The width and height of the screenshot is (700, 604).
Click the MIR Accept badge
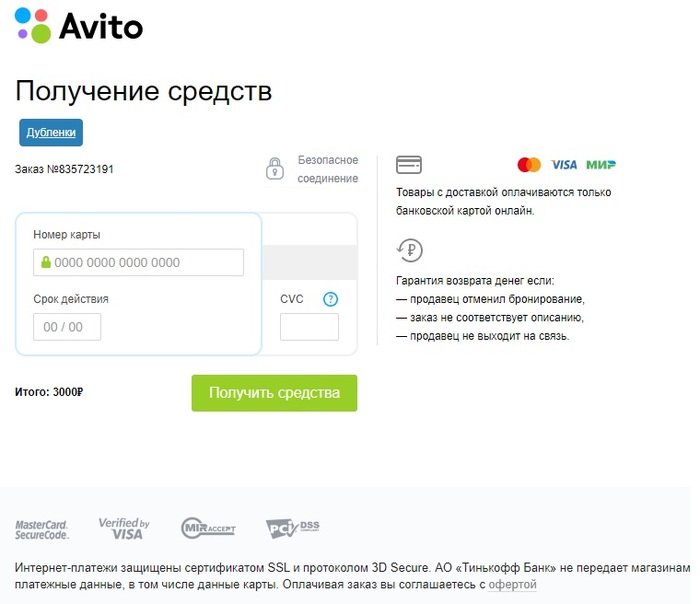208,528
